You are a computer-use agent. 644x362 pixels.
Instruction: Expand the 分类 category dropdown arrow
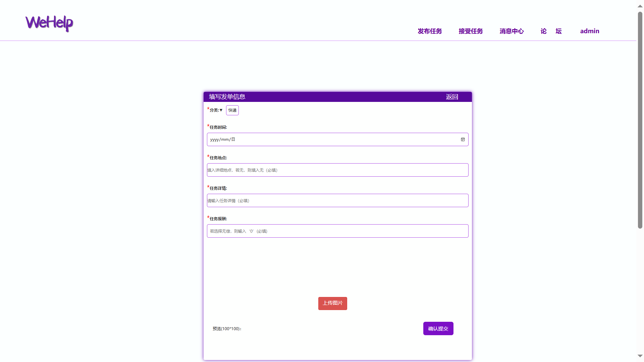(x=221, y=110)
